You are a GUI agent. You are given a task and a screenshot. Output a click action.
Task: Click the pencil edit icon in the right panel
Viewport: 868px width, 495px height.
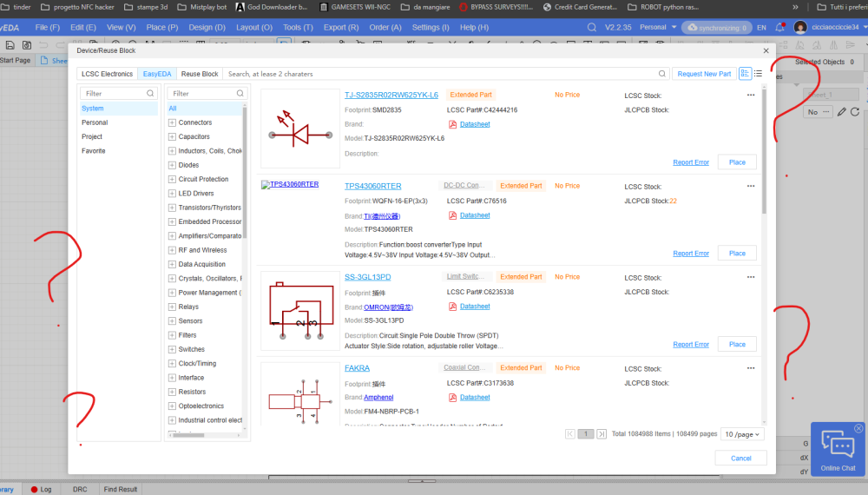(841, 112)
